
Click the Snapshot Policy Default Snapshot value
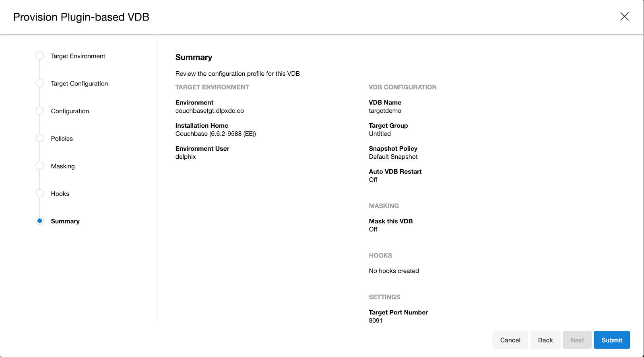393,157
